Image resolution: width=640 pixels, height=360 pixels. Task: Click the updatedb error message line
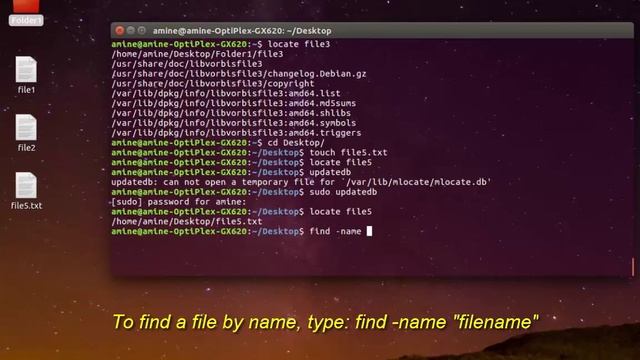click(301, 182)
